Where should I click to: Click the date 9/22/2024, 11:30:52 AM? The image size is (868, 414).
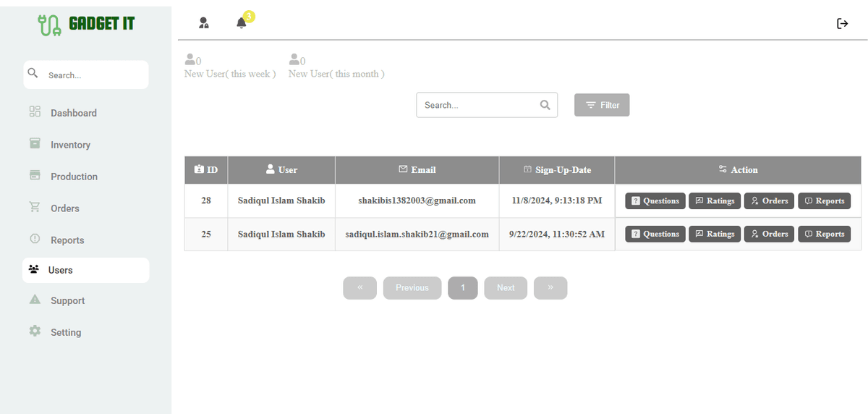(557, 234)
